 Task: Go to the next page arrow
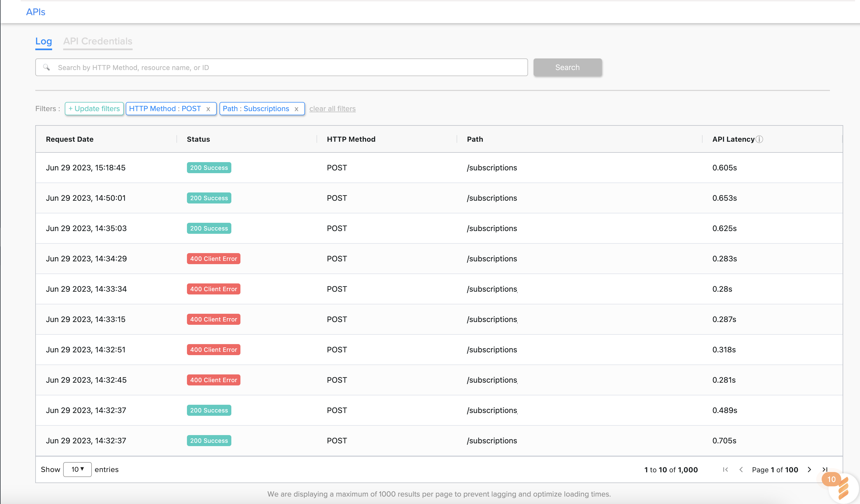point(809,470)
